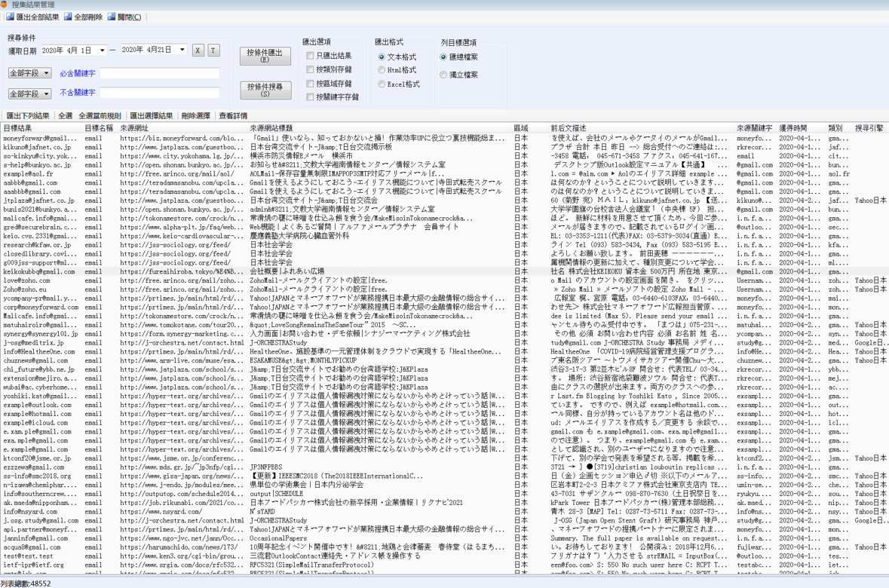
Task: Expand the 全部字段 dropdown beside 必含關鍵字
Action: [x=46, y=73]
